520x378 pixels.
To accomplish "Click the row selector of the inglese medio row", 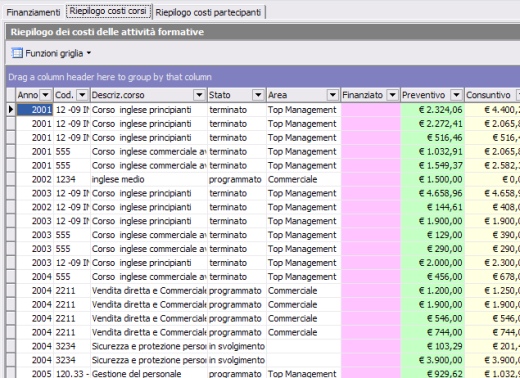I will (11, 179).
